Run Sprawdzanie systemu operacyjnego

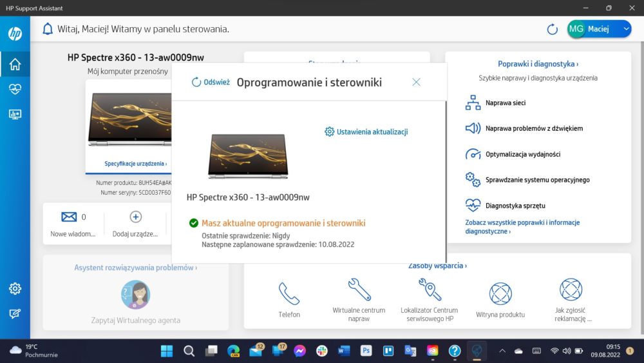click(x=527, y=180)
